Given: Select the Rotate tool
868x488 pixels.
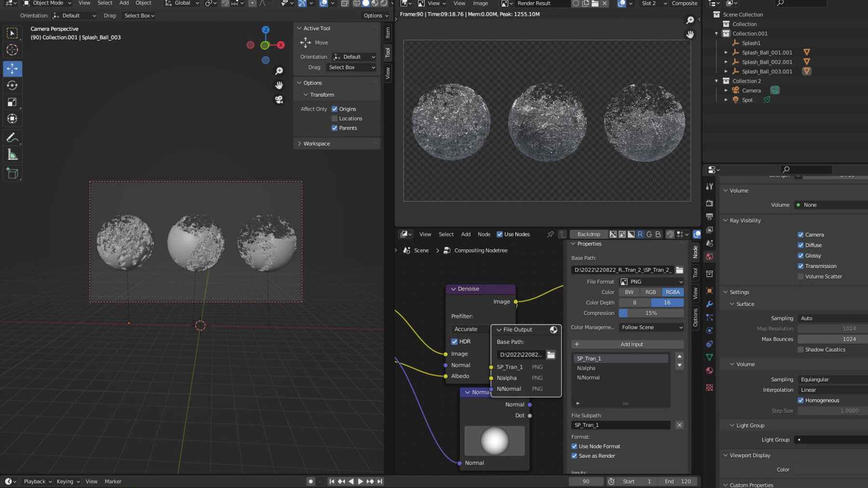Looking at the screenshot, I should pos(13,85).
